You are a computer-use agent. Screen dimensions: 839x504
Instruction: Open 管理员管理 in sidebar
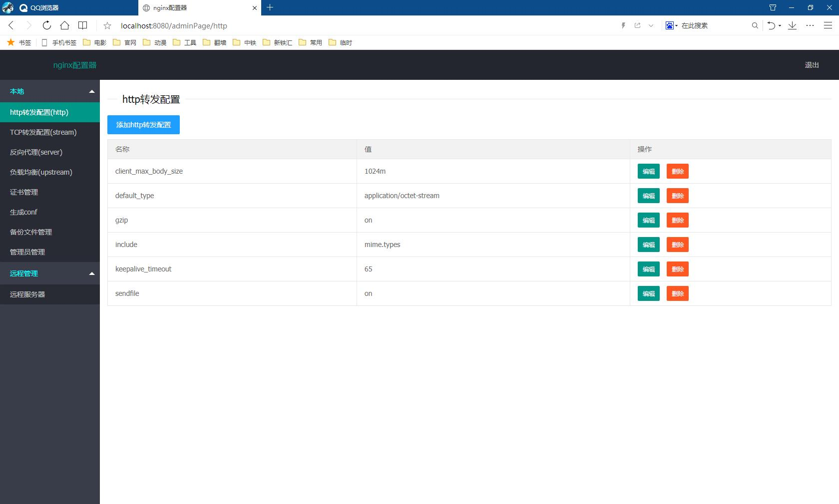(x=50, y=252)
